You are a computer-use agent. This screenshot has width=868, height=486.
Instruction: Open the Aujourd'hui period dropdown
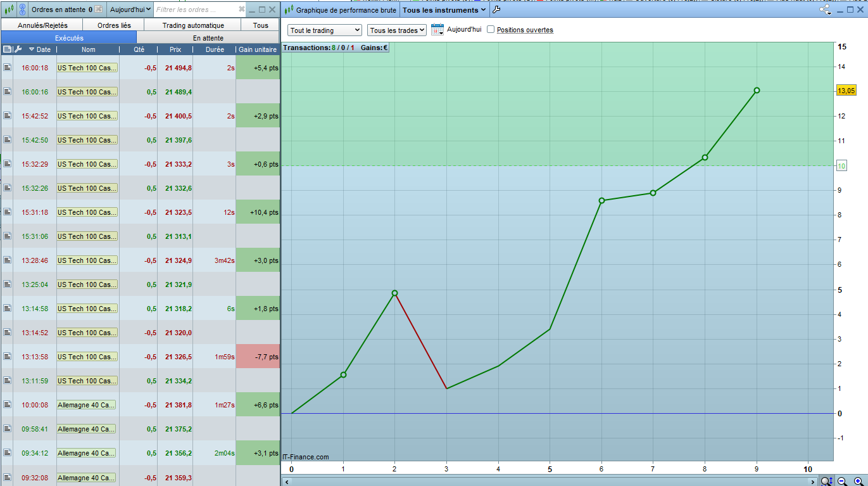pyautogui.click(x=130, y=10)
